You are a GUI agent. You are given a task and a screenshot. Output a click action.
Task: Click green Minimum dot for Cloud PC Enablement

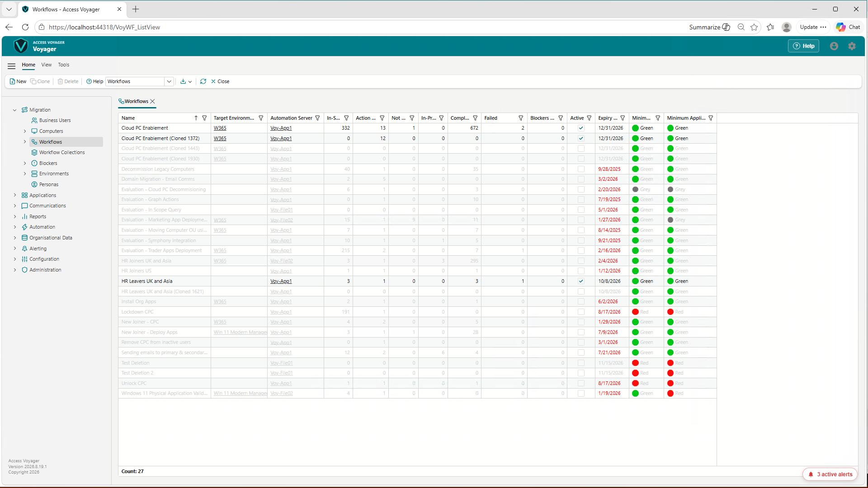pos(635,128)
